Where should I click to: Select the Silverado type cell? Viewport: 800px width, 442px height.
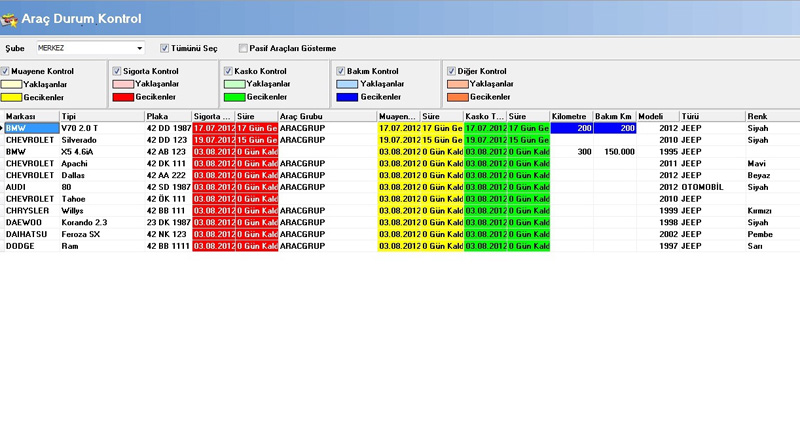[x=102, y=140]
